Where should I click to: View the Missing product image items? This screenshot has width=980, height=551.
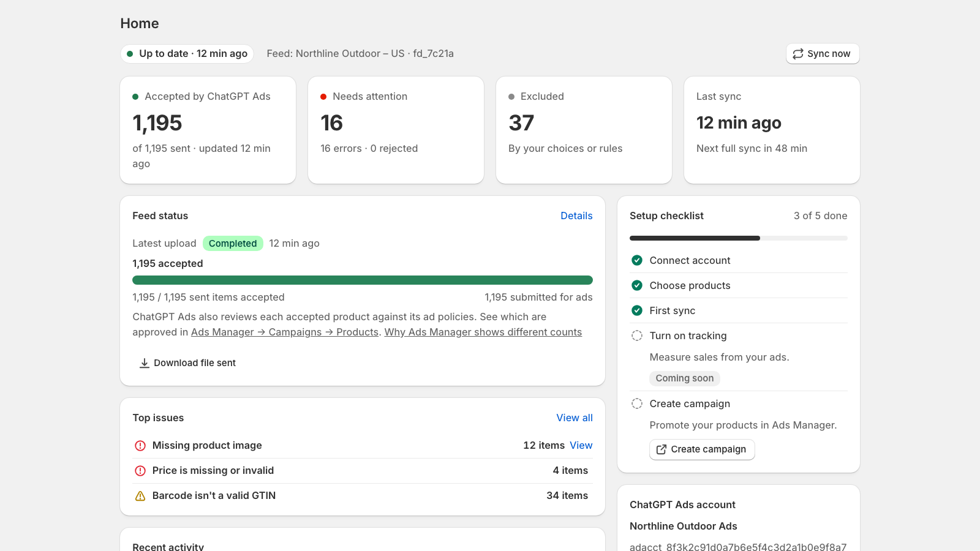581,445
